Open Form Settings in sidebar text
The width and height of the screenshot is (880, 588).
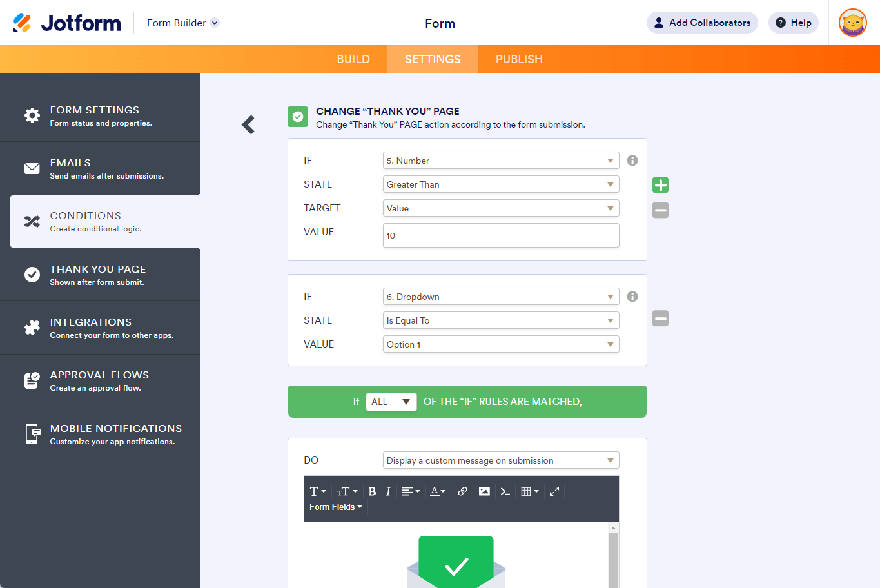click(x=95, y=110)
